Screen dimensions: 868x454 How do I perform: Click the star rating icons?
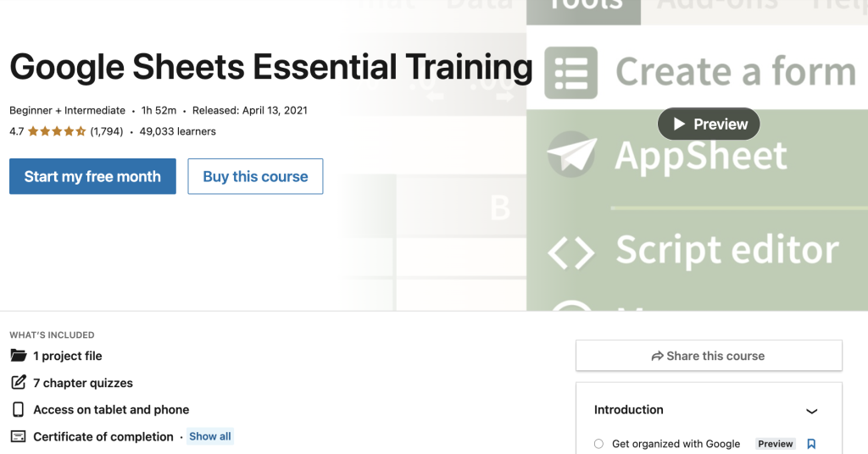(x=57, y=131)
